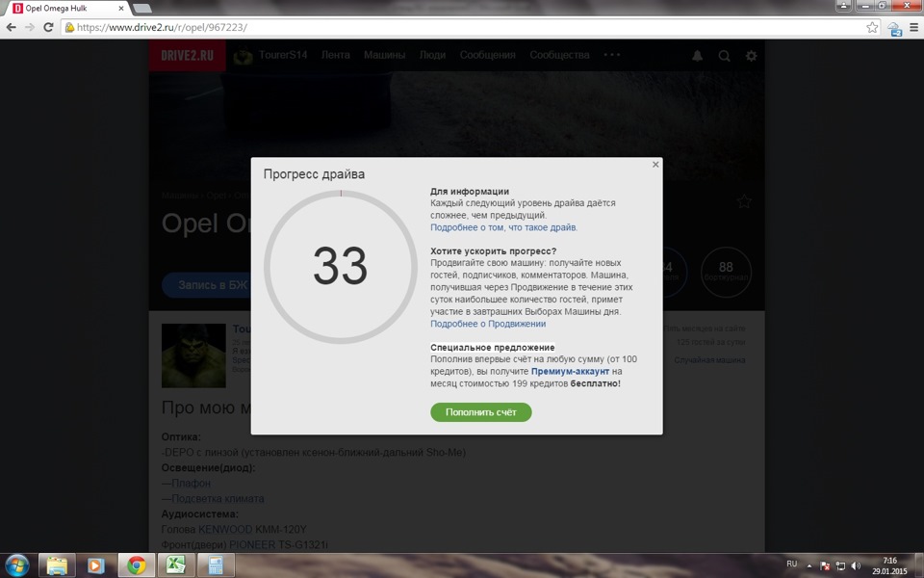This screenshot has height=578, width=924.
Task: Click the 88 бортжурнал counter circle
Action: pos(726,272)
